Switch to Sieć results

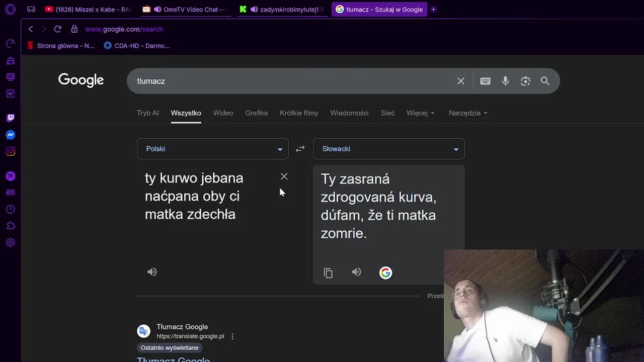point(388,113)
